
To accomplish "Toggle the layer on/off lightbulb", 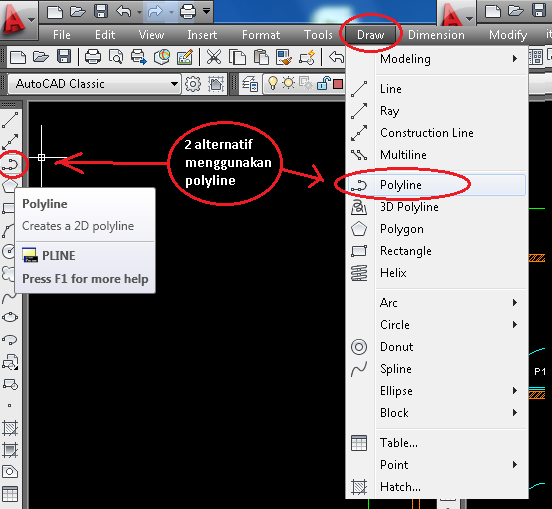I will coord(272,83).
